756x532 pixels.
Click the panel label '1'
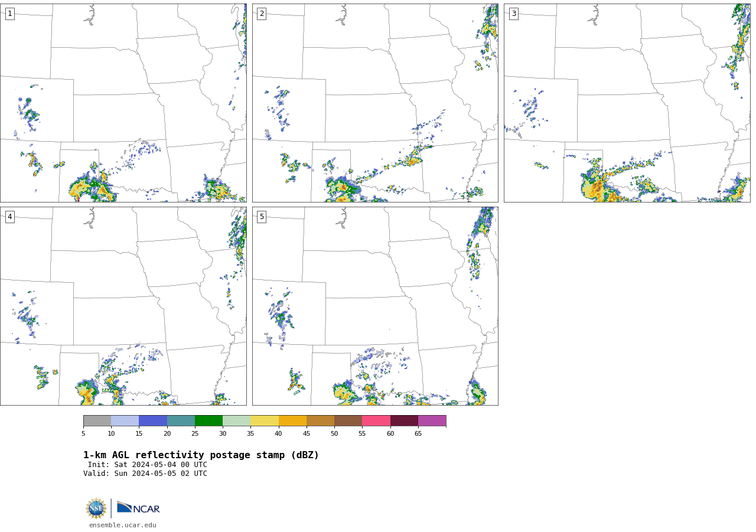[x=9, y=14]
